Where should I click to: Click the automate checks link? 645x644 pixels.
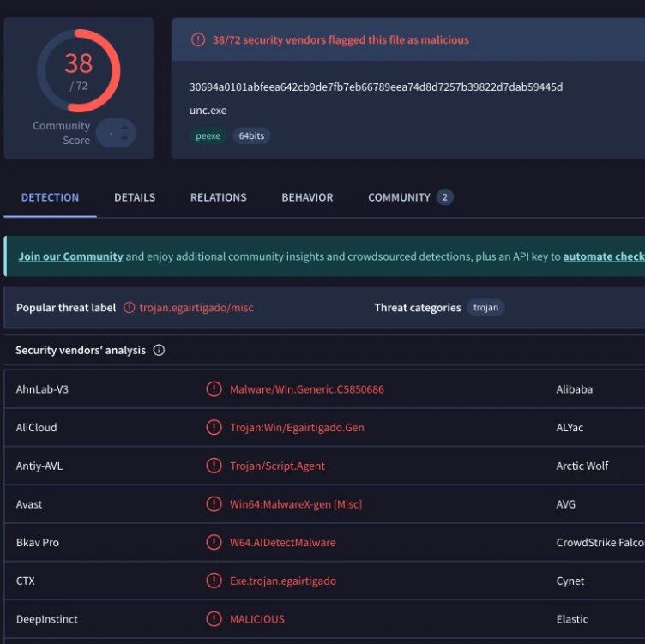pos(604,256)
